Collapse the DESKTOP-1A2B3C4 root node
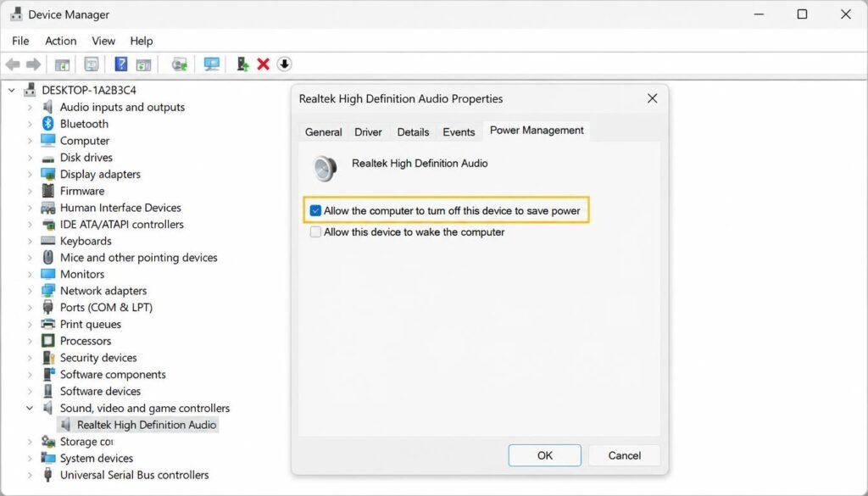The height and width of the screenshot is (496, 868). (12, 90)
